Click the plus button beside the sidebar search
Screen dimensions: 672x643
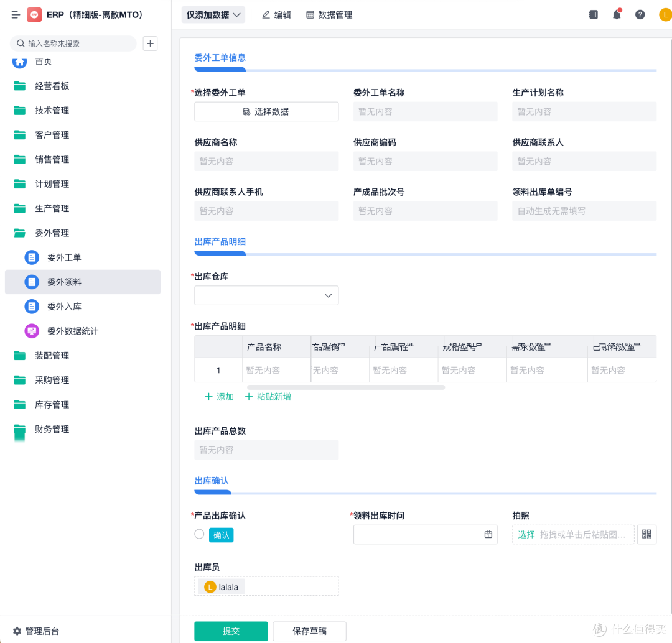[150, 44]
